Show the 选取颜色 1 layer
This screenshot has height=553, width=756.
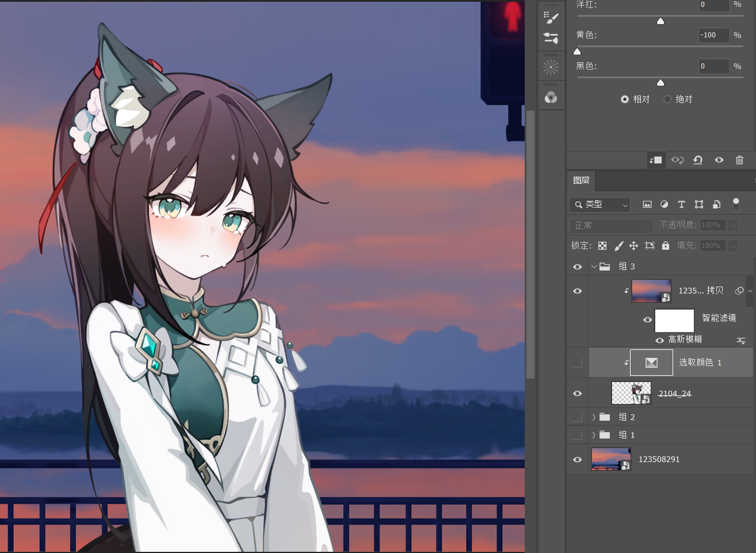click(x=578, y=363)
